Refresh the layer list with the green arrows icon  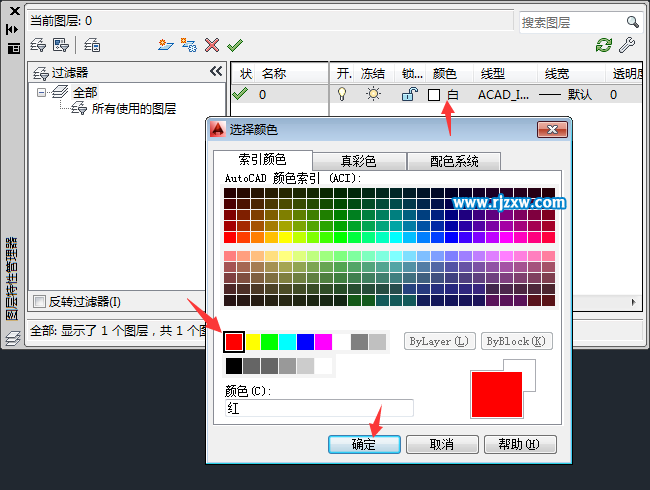click(x=604, y=45)
